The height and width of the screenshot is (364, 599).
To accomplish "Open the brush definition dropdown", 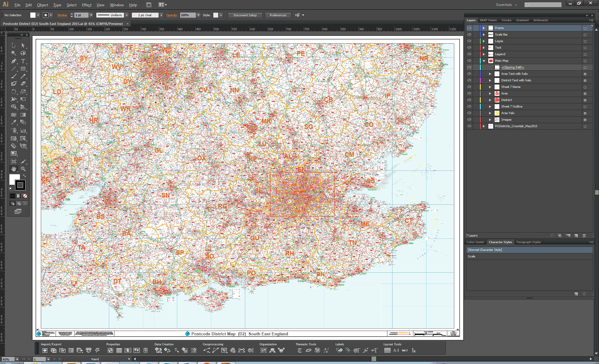I will (x=161, y=15).
